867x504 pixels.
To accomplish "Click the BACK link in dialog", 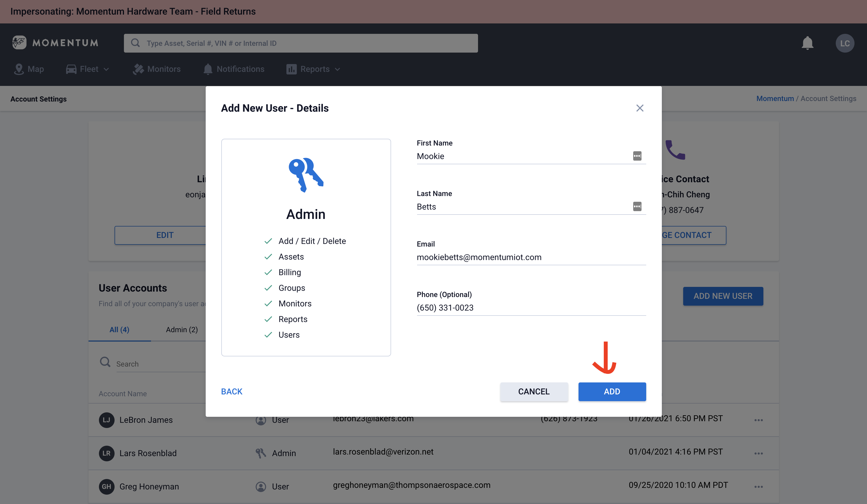I will pos(231,392).
